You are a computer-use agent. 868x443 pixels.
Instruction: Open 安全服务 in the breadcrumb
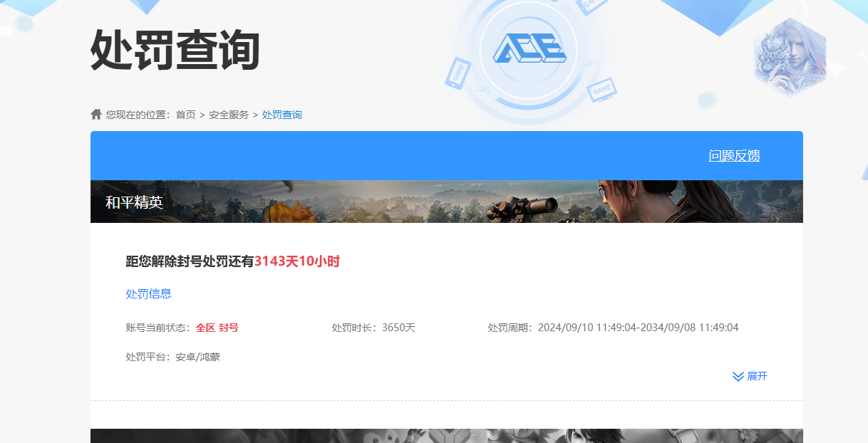pyautogui.click(x=229, y=115)
